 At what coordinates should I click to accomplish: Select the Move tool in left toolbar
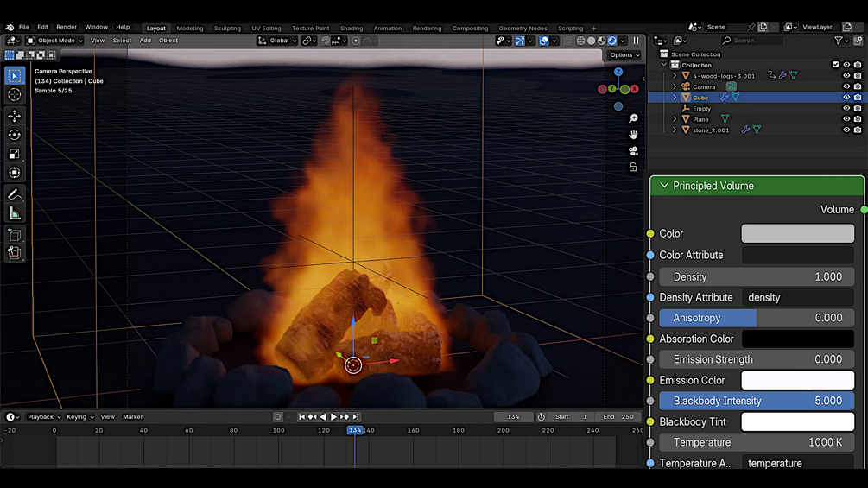(x=15, y=116)
